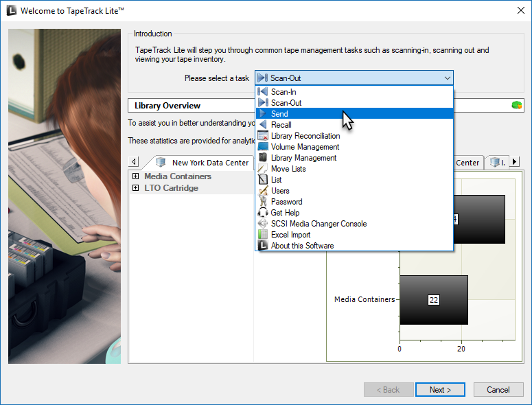Viewport: 532px width, 405px height.
Task: Click the tape librarian illustration on the left
Action: coord(65,196)
